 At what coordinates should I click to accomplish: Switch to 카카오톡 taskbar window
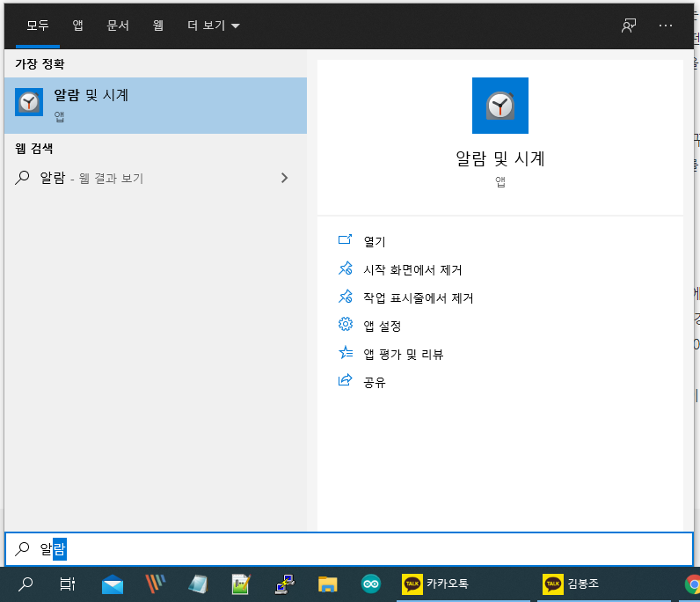coord(463,584)
